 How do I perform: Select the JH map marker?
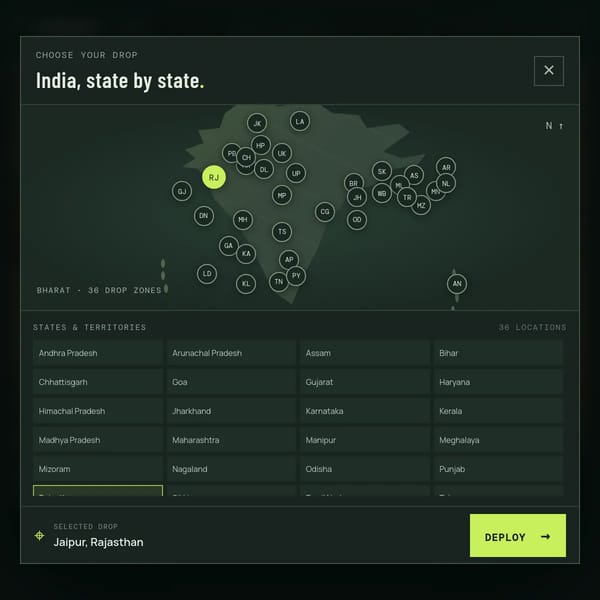click(357, 197)
